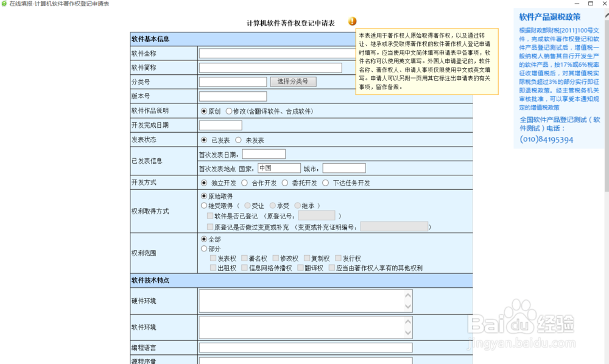
Task: Click 硬件环境 textarea scroll down arrow
Action: click(408, 306)
